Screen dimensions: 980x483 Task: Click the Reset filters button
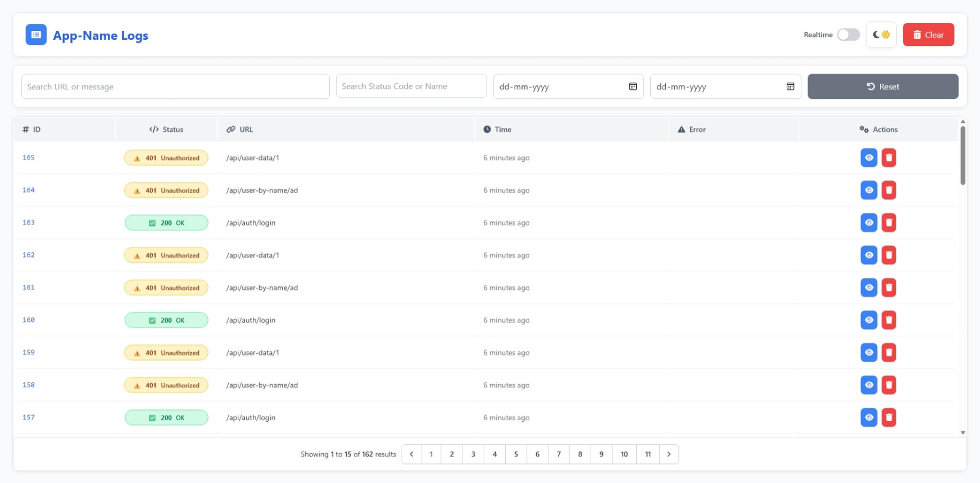[x=883, y=86]
